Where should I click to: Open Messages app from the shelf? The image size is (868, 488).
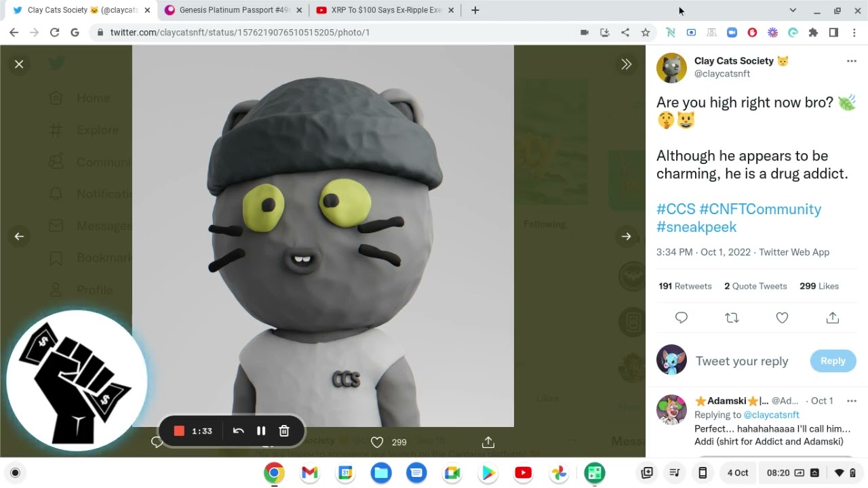(x=416, y=473)
